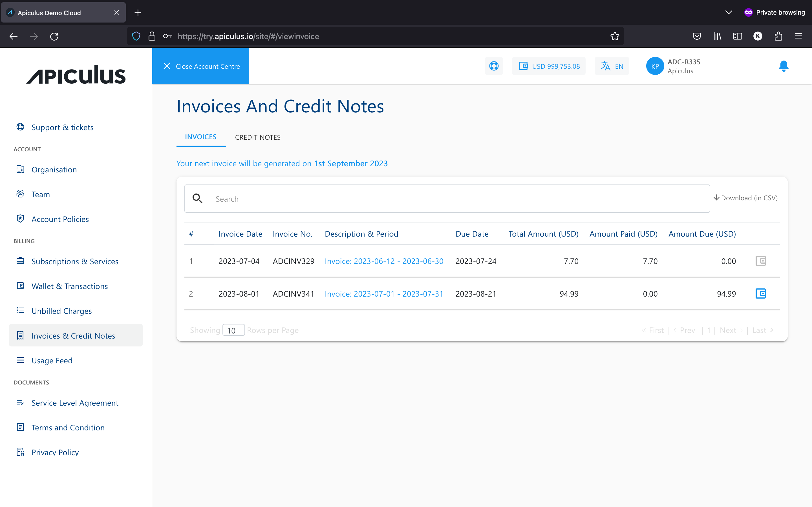The height and width of the screenshot is (507, 812).
Task: Open the notifications bell
Action: click(x=783, y=66)
